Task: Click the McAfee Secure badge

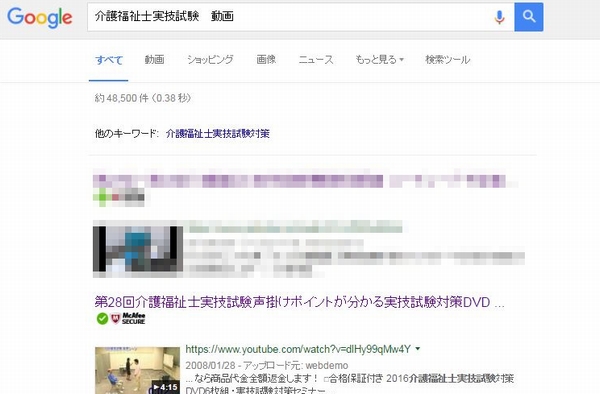Action: (128, 318)
